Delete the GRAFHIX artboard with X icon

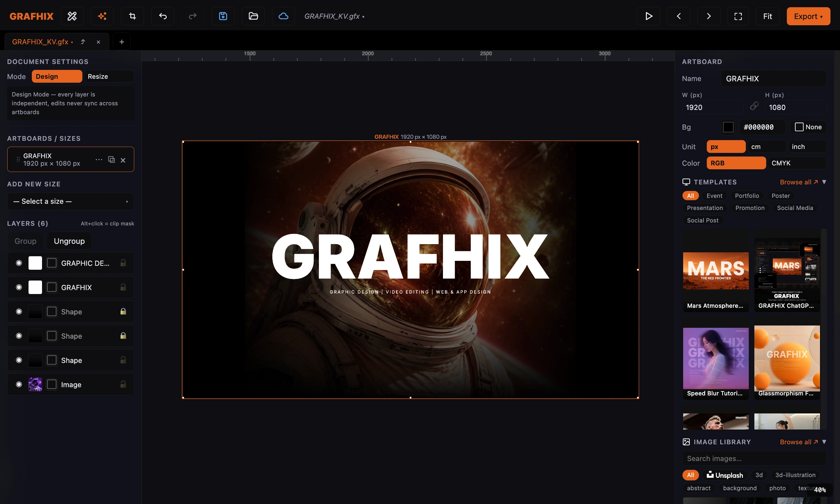(123, 160)
